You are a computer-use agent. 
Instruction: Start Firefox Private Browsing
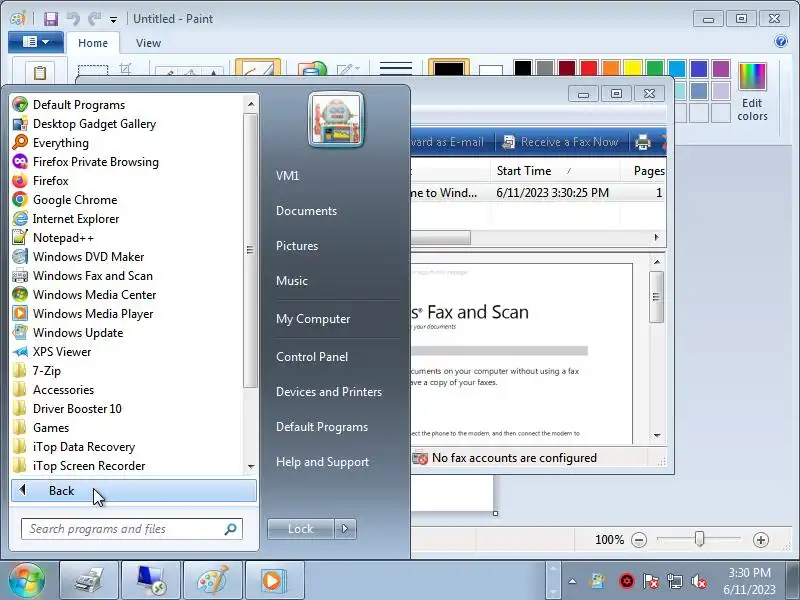click(x=95, y=162)
